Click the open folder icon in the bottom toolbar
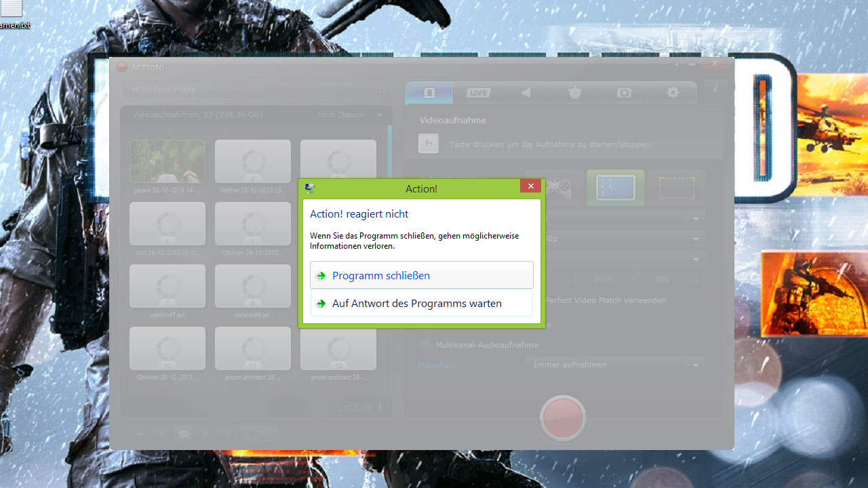868x488 pixels. tap(183, 434)
